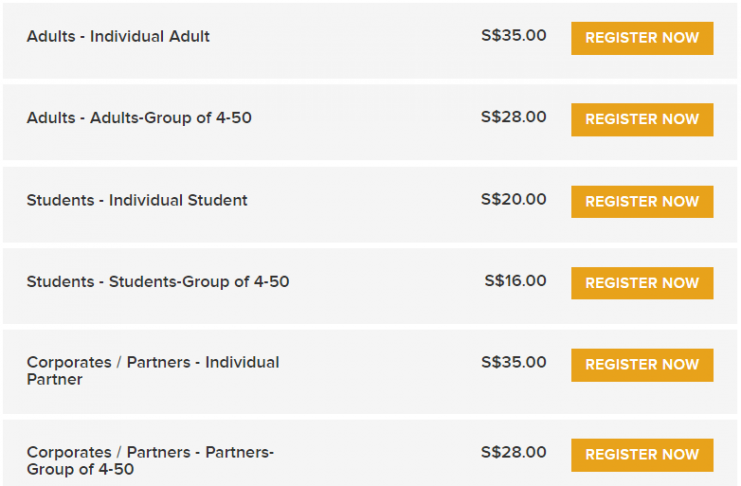The height and width of the screenshot is (486, 741).
Task: Select the 'Adults - Adults-Group of 4-50' label
Action: (139, 118)
